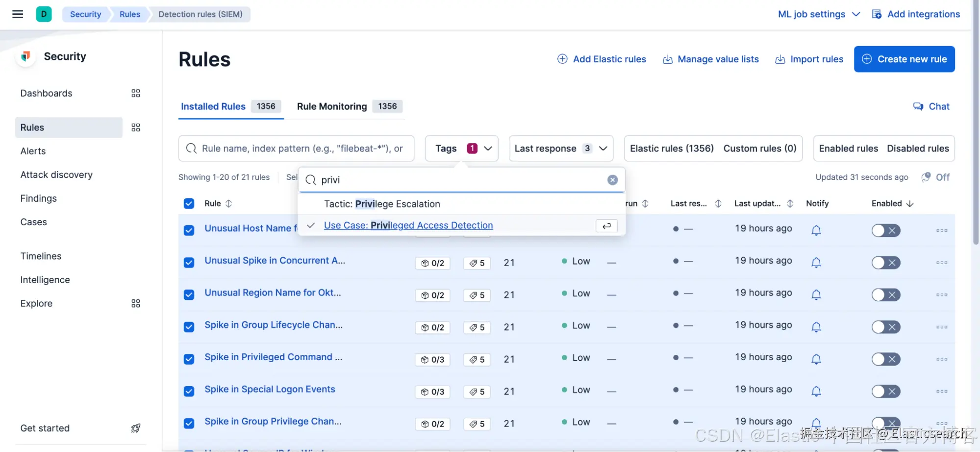Uncheck Spike in Privileged Command rule checkbox
This screenshot has height=452, width=980.
(x=189, y=359)
